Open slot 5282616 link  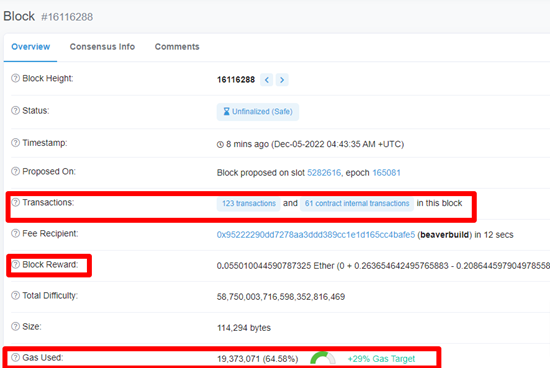pyautogui.click(x=324, y=173)
